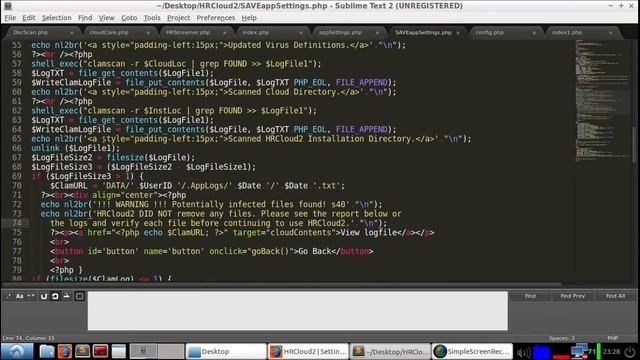Toggle highlight matches option in find bar
Screen dimensions: 640x360
pyautogui.click(x=67, y=296)
